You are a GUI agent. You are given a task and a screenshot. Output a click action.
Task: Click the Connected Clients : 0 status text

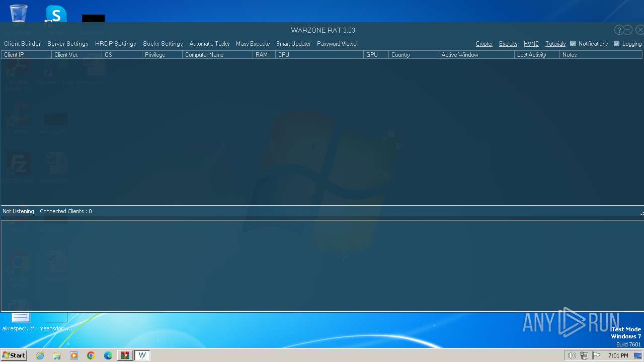coord(66,211)
